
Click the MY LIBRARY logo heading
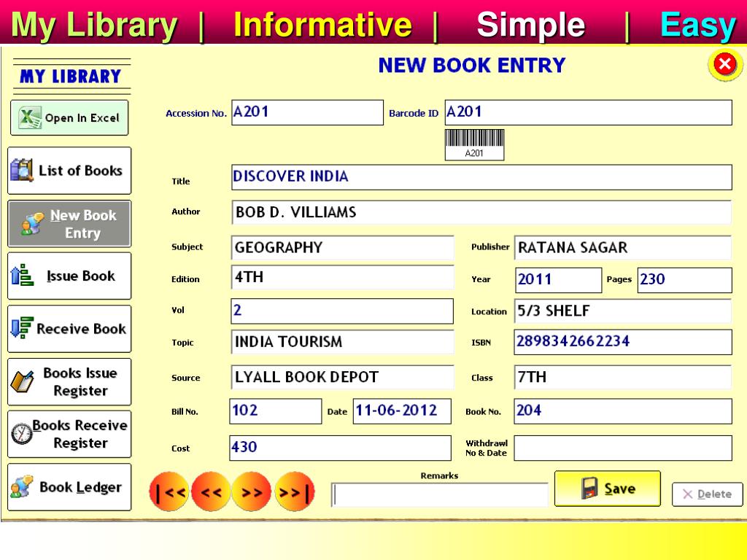tap(71, 76)
